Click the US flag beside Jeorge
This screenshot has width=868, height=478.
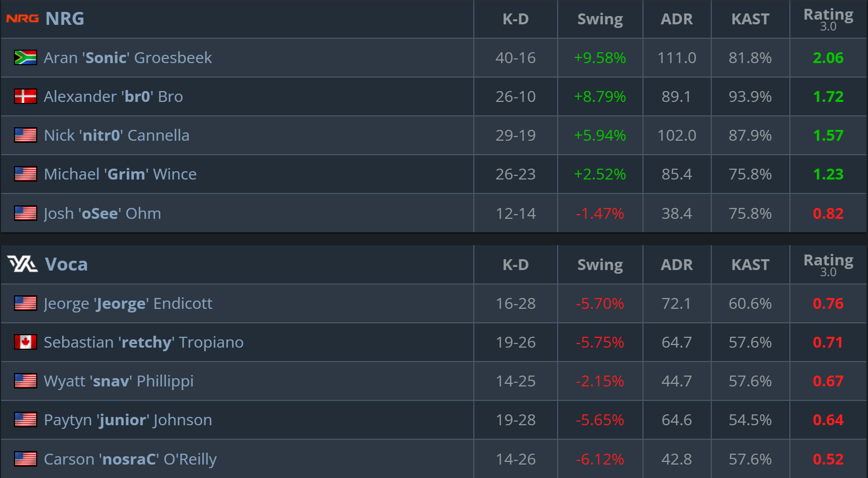[25, 303]
